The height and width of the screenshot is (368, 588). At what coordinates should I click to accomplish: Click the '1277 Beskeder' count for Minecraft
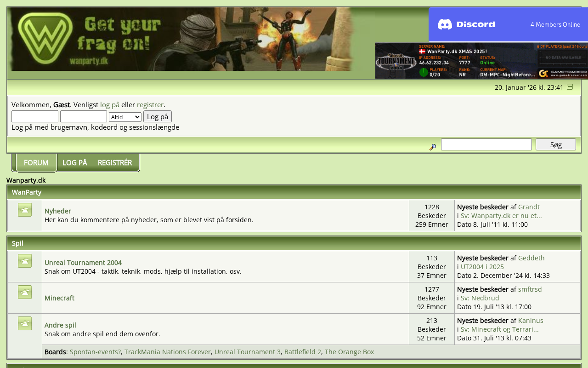[x=432, y=293]
